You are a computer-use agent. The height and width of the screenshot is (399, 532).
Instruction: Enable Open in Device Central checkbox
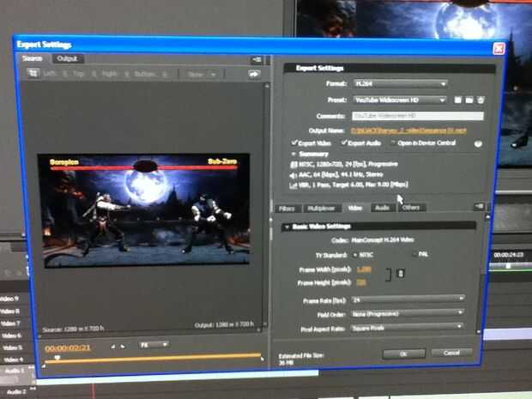[x=393, y=142]
